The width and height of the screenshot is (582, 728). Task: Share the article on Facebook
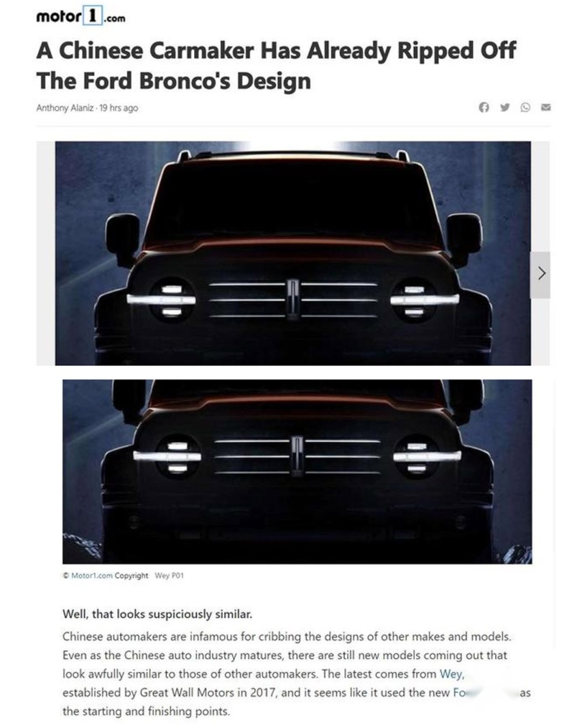(484, 107)
